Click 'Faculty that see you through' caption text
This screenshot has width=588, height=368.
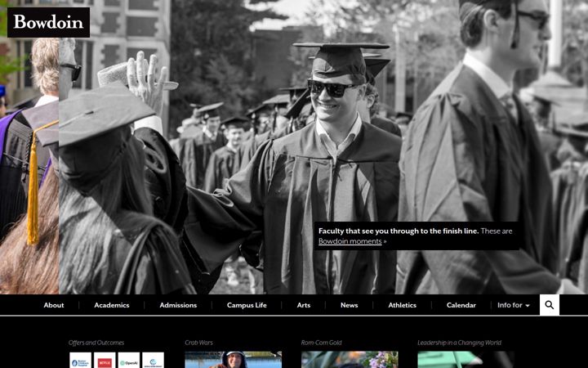[x=399, y=231]
